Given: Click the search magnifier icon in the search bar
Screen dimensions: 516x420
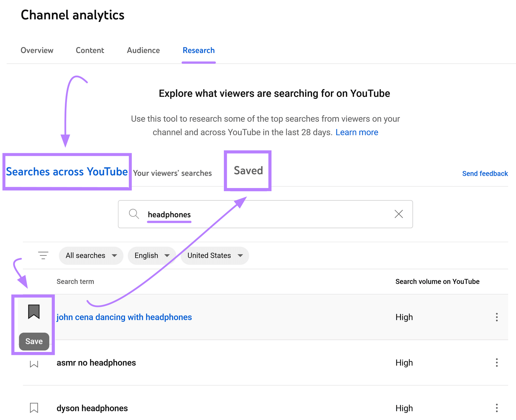Looking at the screenshot, I should [x=134, y=214].
